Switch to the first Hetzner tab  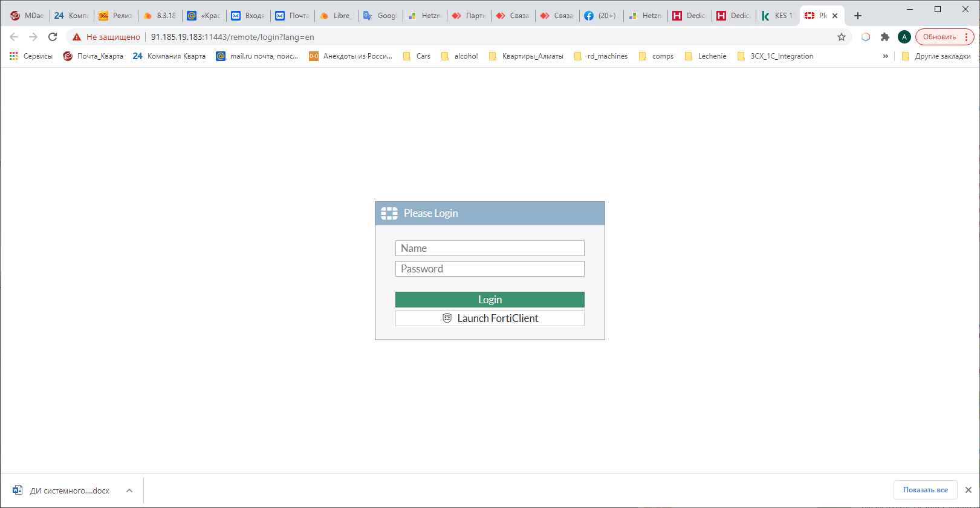coord(425,16)
